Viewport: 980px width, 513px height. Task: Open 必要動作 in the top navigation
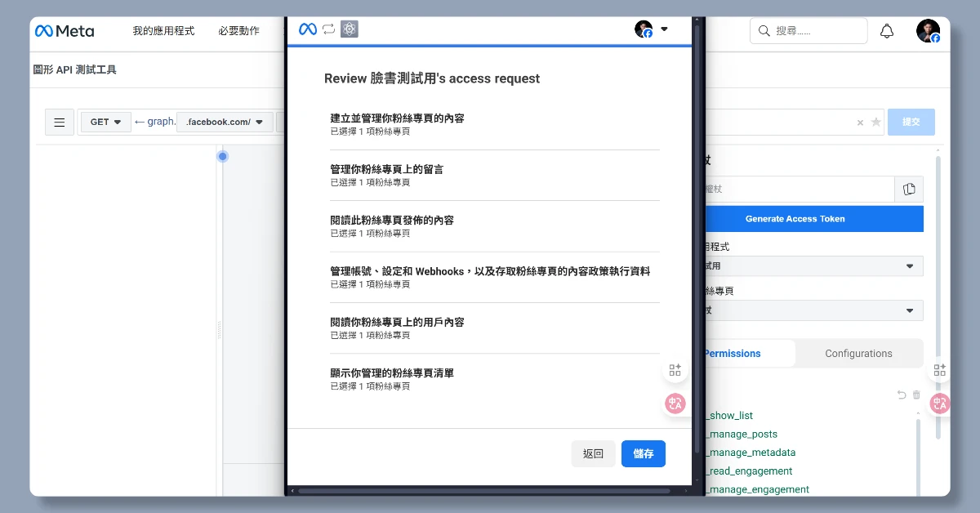[238, 31]
